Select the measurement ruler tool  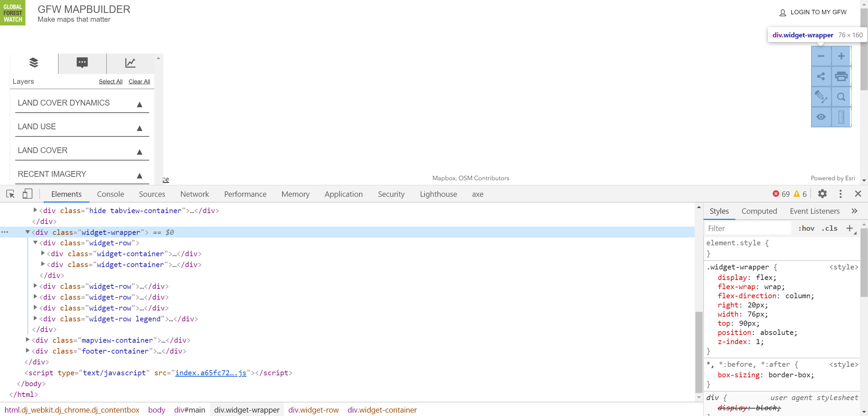(x=842, y=116)
